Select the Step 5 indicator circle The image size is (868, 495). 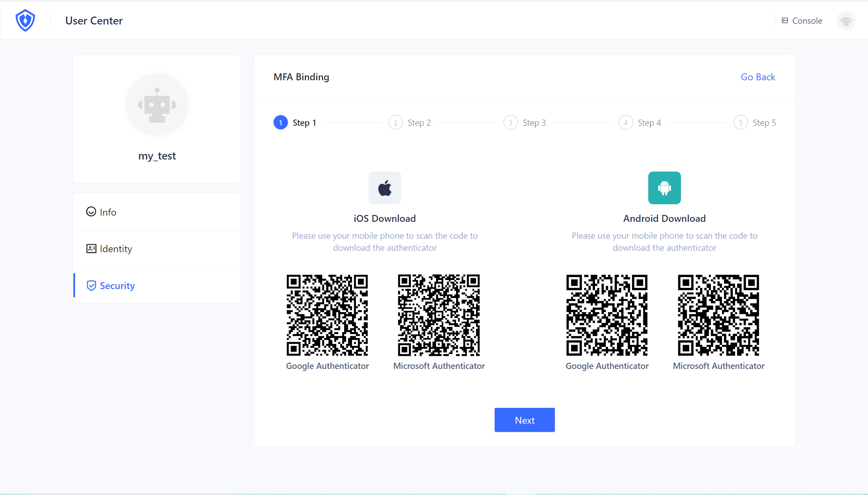point(741,123)
